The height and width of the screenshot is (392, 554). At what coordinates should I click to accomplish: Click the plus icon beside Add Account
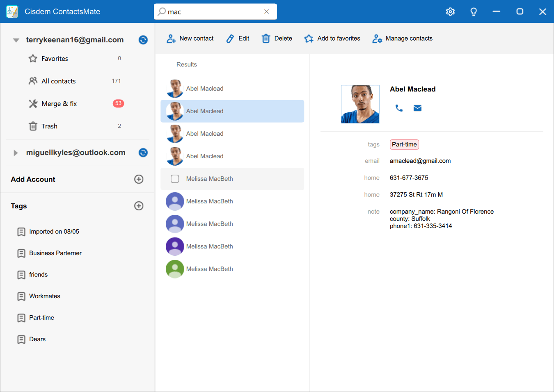coord(139,179)
